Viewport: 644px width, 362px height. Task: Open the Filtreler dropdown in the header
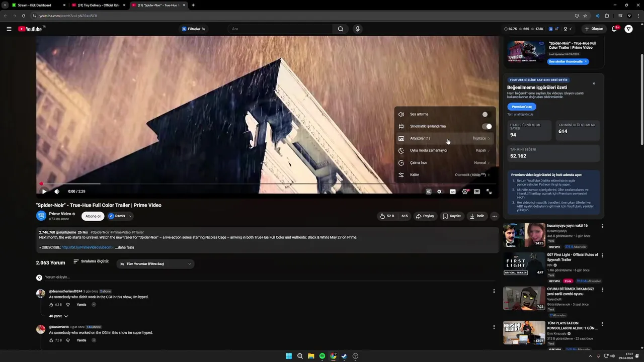click(x=193, y=29)
